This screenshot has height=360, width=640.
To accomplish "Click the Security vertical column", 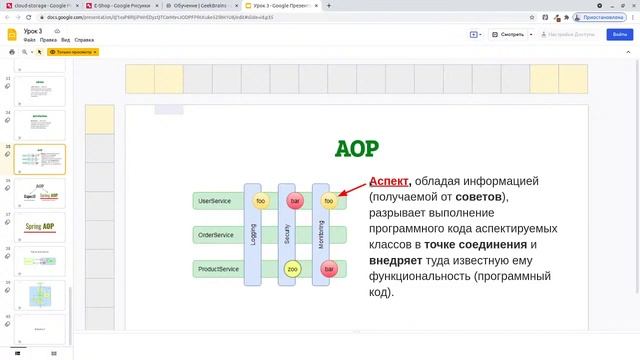I will [x=287, y=235].
